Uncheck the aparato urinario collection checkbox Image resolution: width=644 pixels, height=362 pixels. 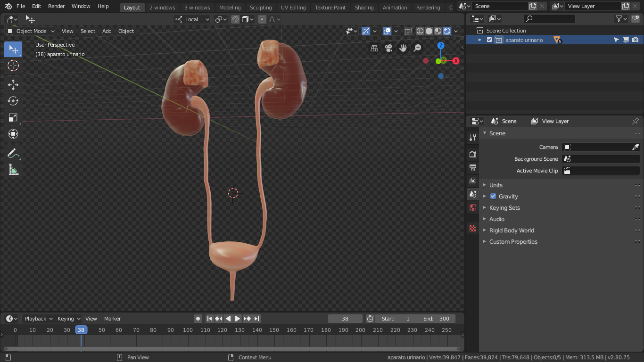pyautogui.click(x=490, y=40)
